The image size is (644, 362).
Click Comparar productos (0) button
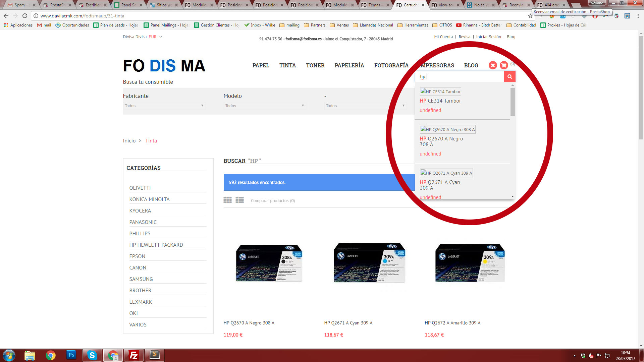(273, 201)
